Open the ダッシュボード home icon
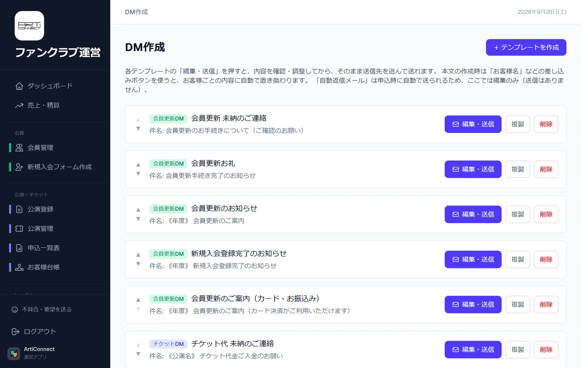This screenshot has width=588, height=368. pos(19,86)
